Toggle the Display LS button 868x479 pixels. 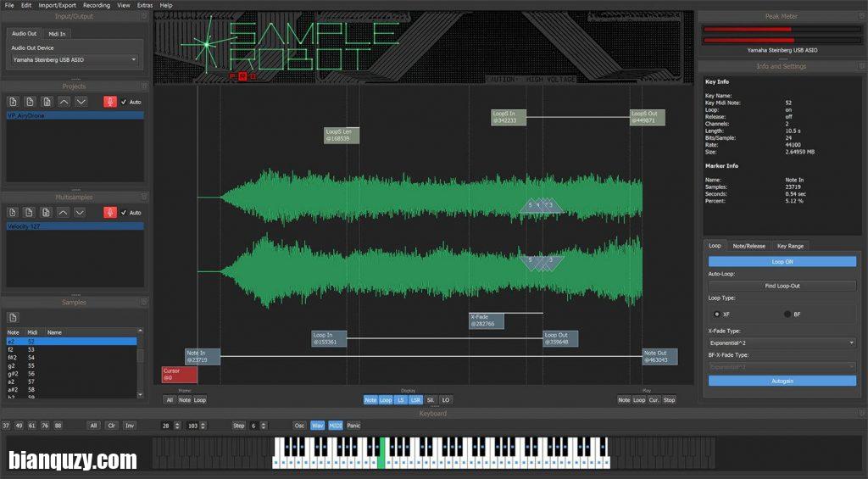point(400,400)
